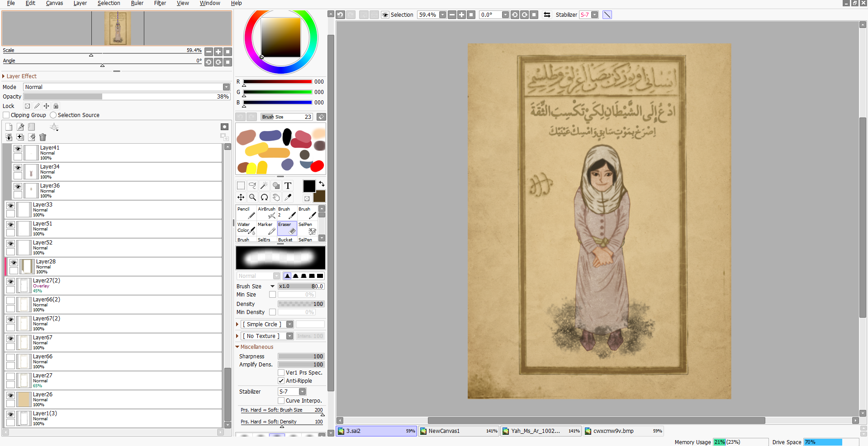
Task: Hide Layer28 using its eye icon
Action: 14,263
